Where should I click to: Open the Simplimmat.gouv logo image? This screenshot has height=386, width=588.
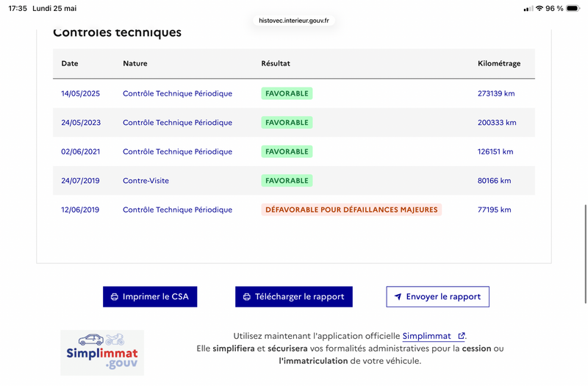(102, 353)
